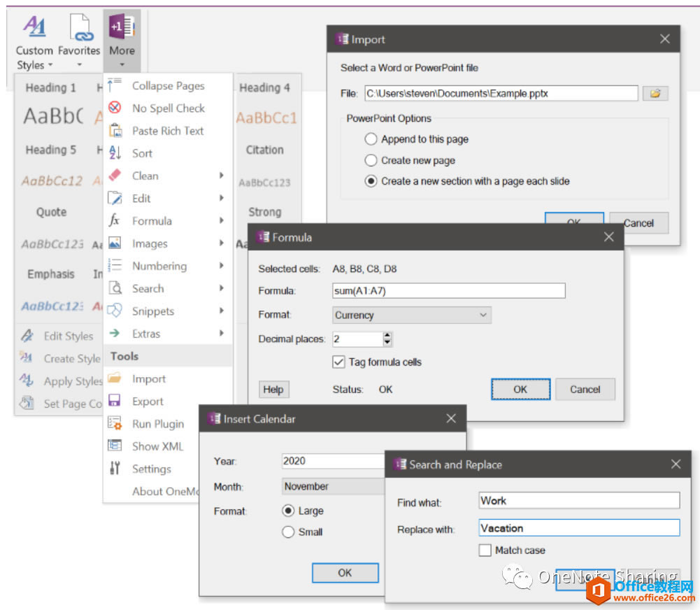Enable Tag formula cells checkbox

(x=338, y=362)
